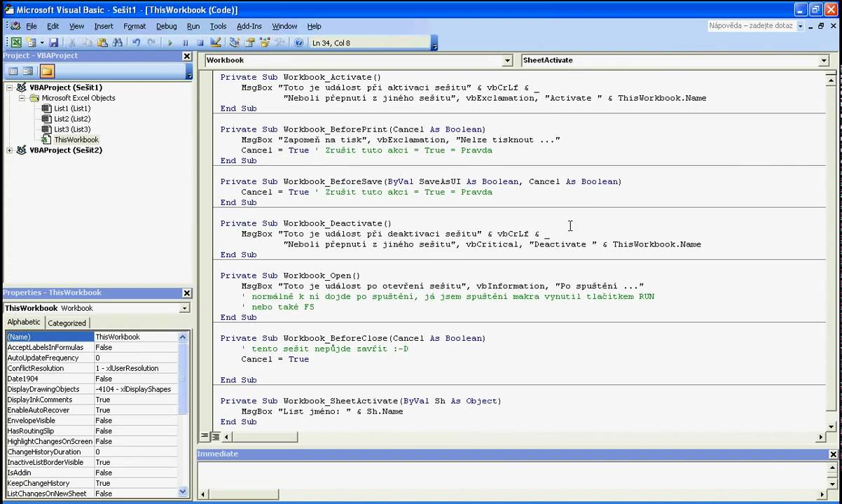842x504 pixels.
Task: Toggle Full Module View button below the code
Action: pos(216,436)
